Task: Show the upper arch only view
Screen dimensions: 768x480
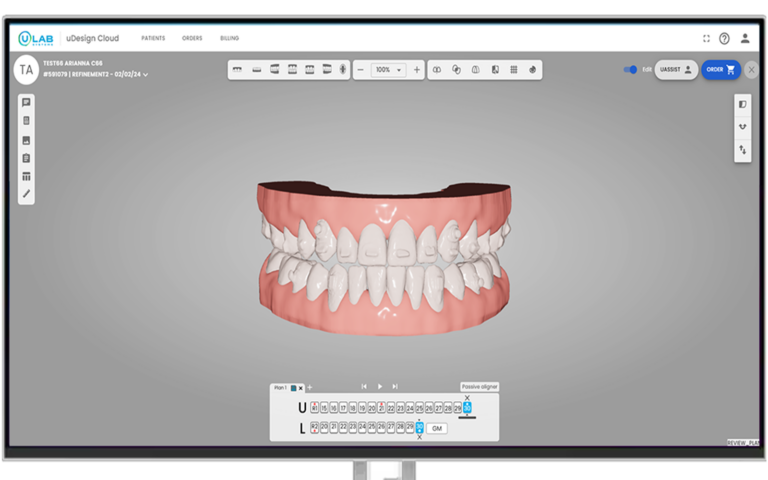Action: [x=238, y=70]
